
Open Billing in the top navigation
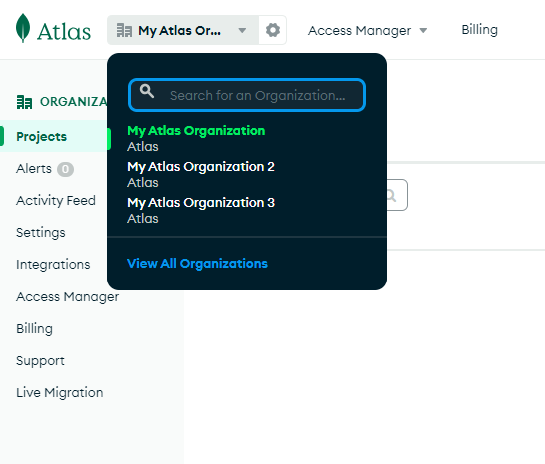(480, 30)
